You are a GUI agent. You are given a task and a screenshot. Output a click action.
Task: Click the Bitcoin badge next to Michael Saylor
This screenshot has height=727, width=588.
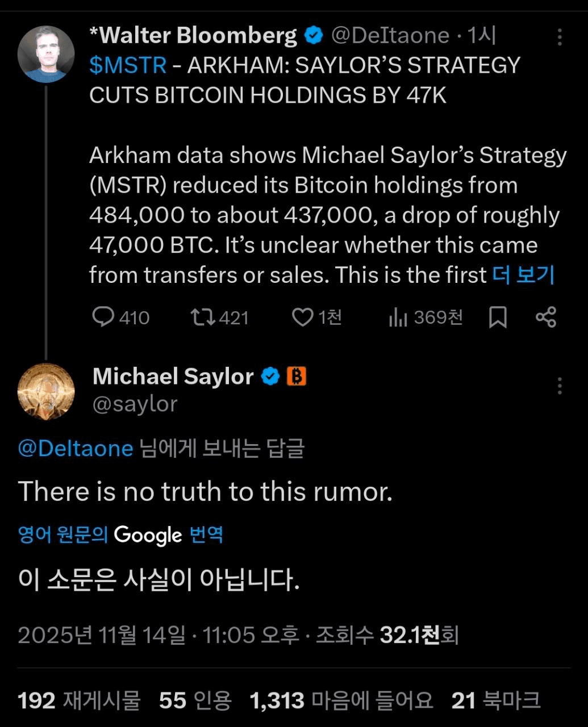pyautogui.click(x=297, y=376)
